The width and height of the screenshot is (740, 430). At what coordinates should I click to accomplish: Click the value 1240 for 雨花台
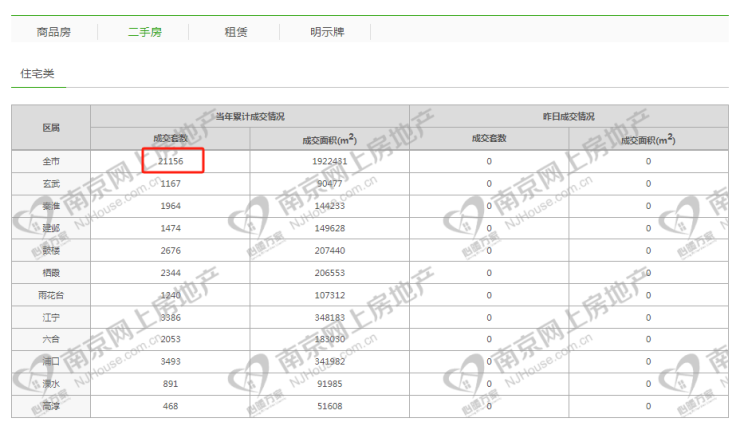pyautogui.click(x=170, y=295)
